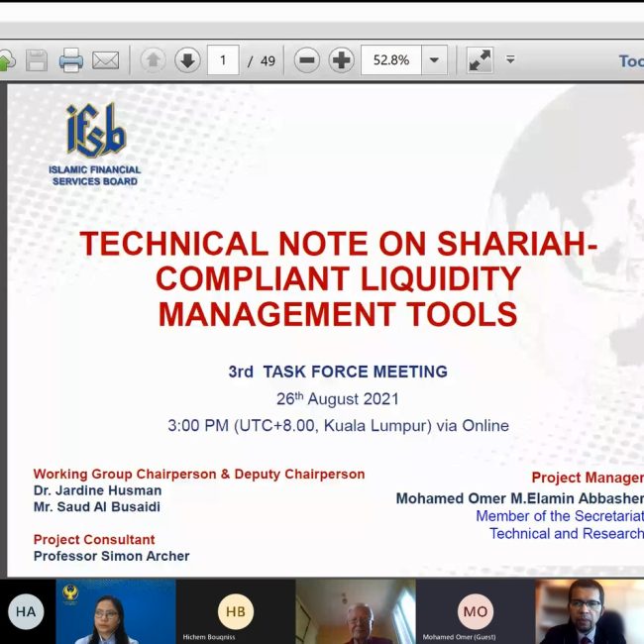Click "Mr. Saud Al Busaidi" name

click(x=97, y=507)
